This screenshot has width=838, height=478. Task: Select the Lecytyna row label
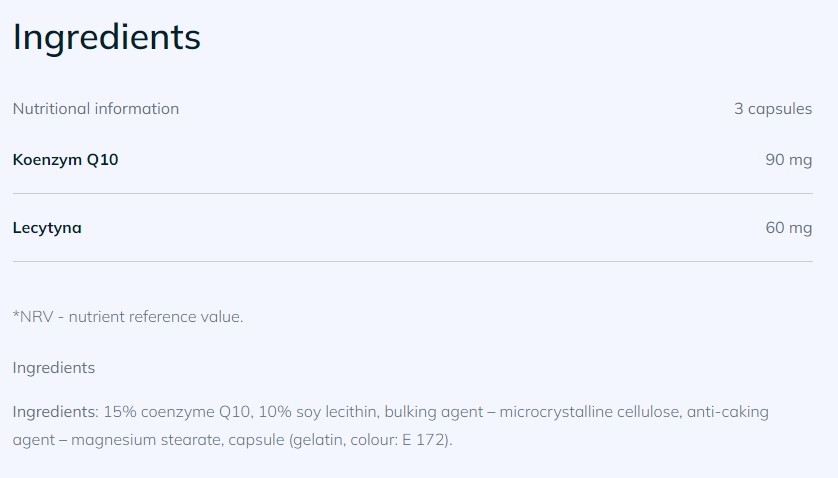47,228
